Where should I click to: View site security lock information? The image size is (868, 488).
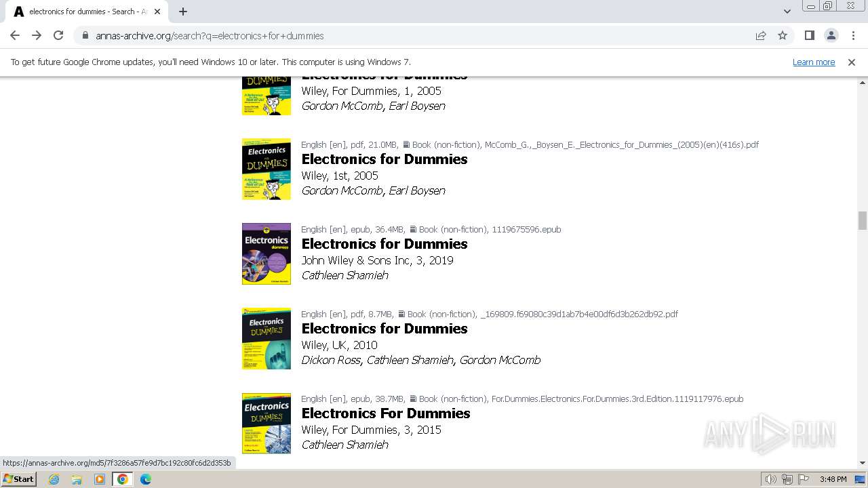tap(85, 35)
